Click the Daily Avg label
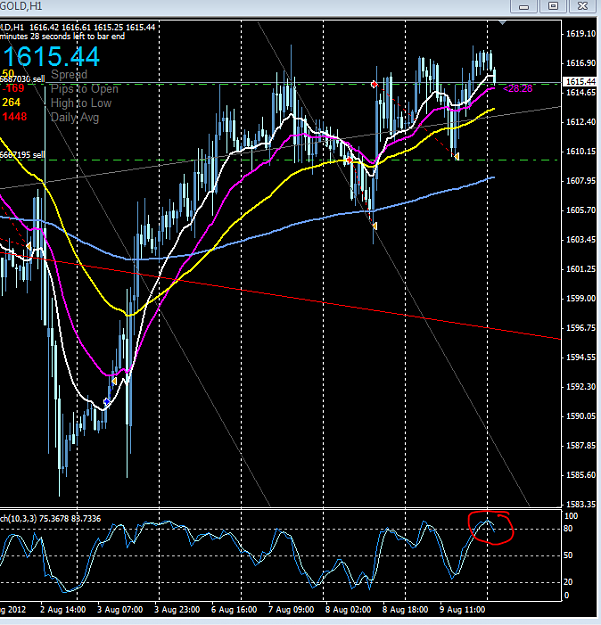Screen dimensions: 601x625 click(x=75, y=117)
